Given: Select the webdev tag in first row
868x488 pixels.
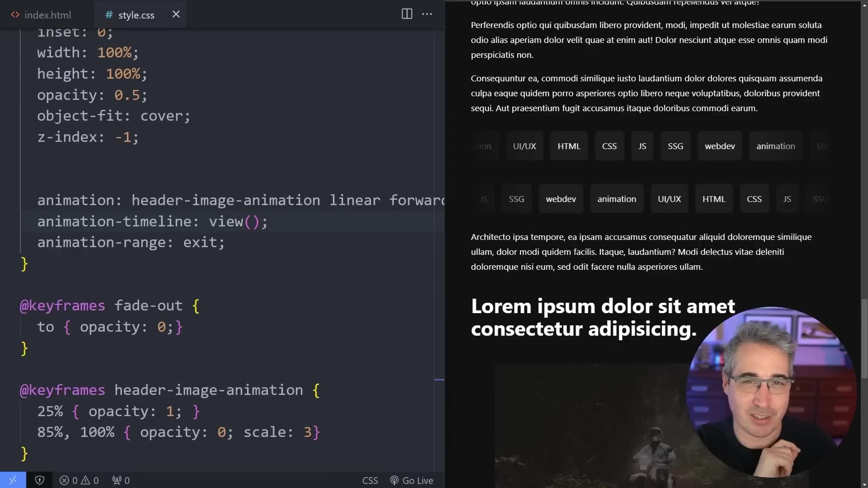Looking at the screenshot, I should [x=720, y=145].
